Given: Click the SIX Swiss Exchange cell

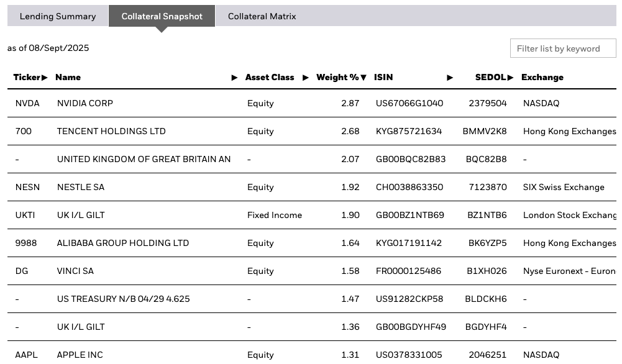Looking at the screenshot, I should [x=564, y=187].
